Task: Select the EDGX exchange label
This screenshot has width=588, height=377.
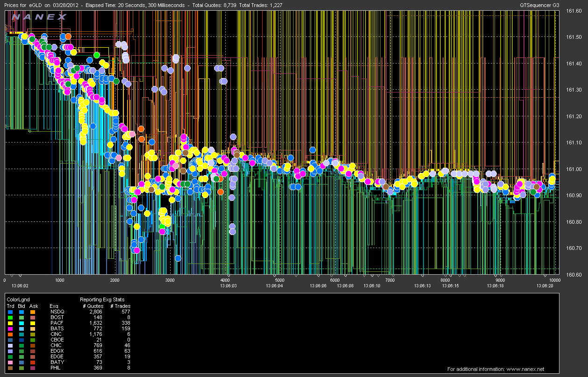Action: [56, 351]
